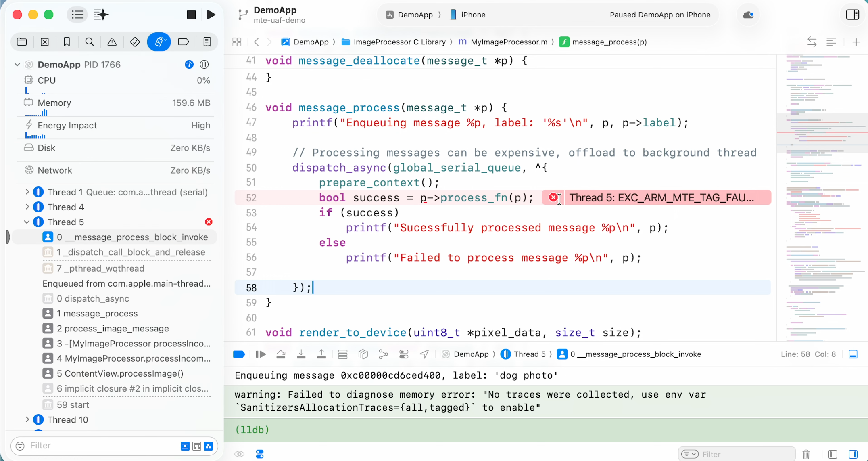
Task: Open the Find navigator magnifier icon
Action: 90,42
